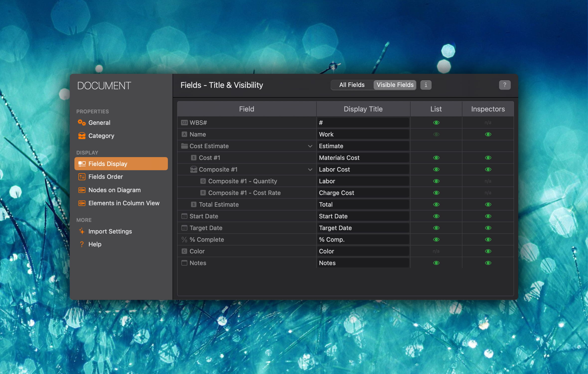This screenshot has height=374, width=588.
Task: Click the 123 icon beside WBS#
Action: tap(184, 122)
